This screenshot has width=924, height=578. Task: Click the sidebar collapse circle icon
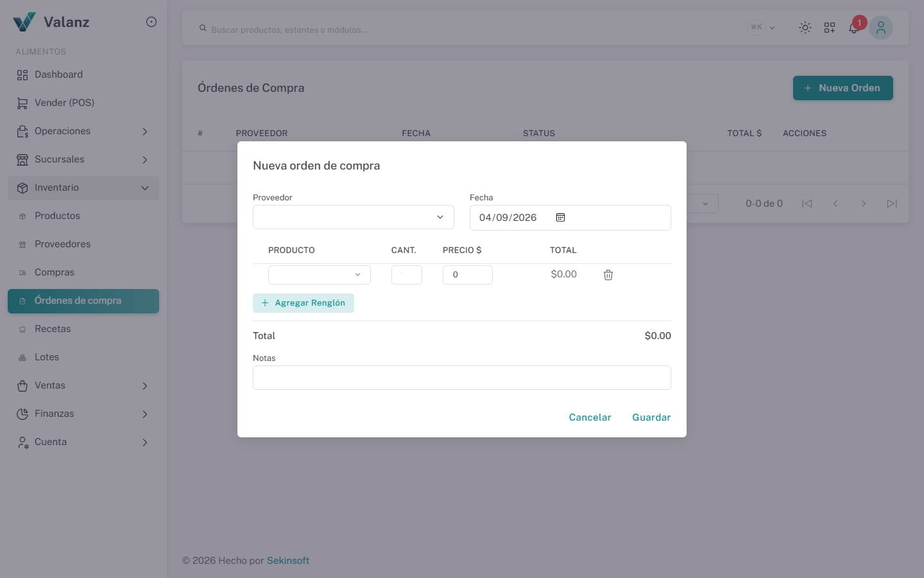151,22
